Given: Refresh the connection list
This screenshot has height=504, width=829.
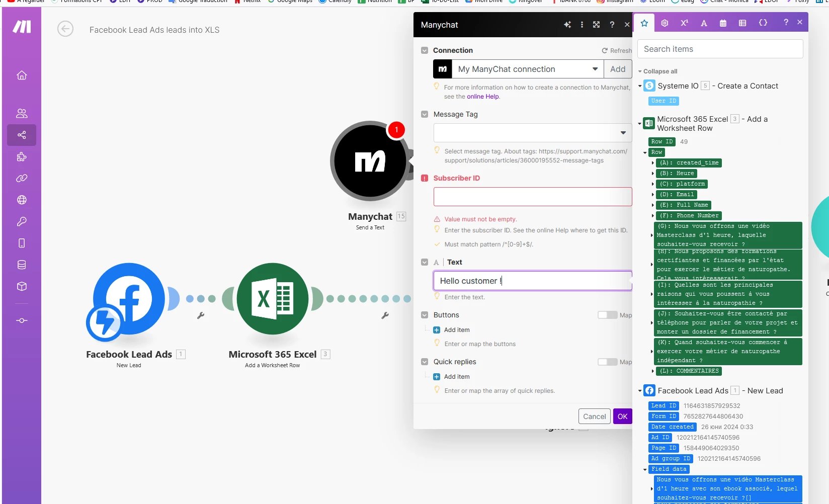Looking at the screenshot, I should (617, 51).
